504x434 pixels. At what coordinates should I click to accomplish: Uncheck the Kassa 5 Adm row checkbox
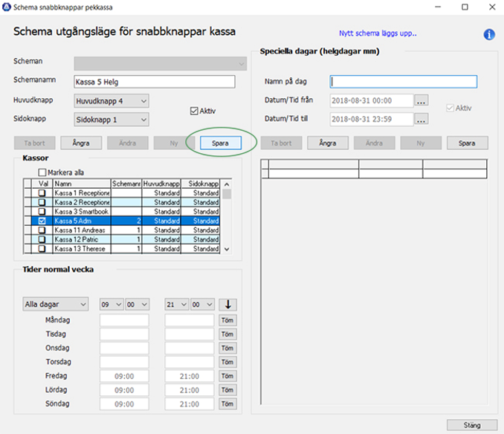[x=42, y=221]
